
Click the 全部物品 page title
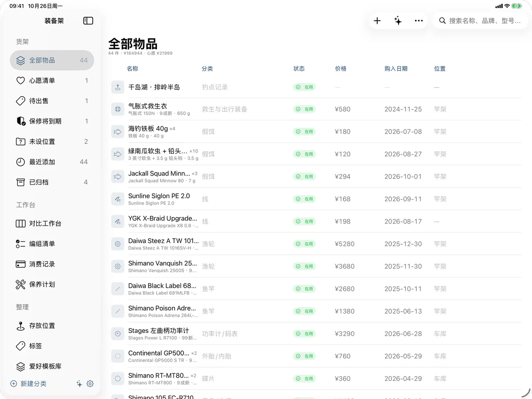point(133,44)
